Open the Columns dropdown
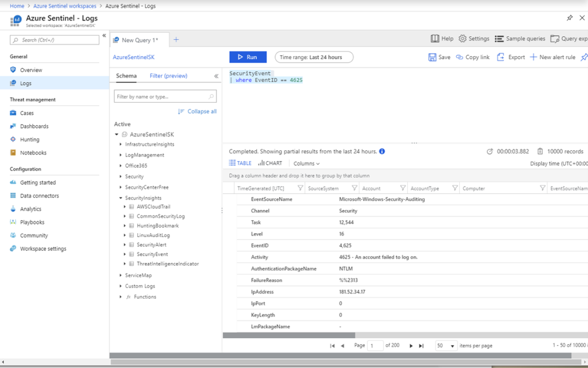This screenshot has width=588, height=368. point(307,164)
